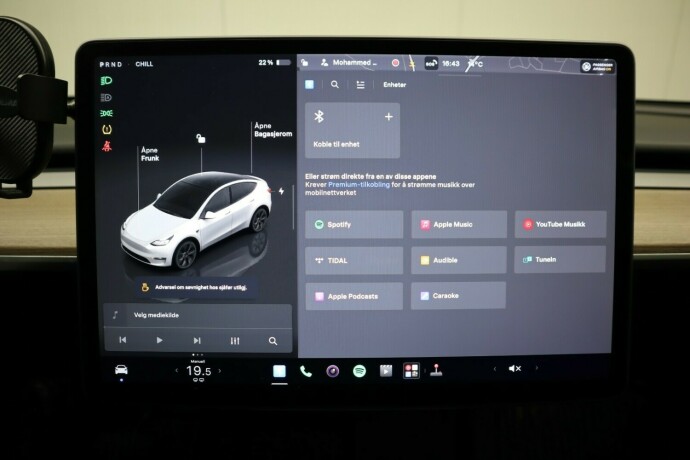690x460 pixels.
Task: Select YouTube Musikk streaming source
Action: click(560, 224)
